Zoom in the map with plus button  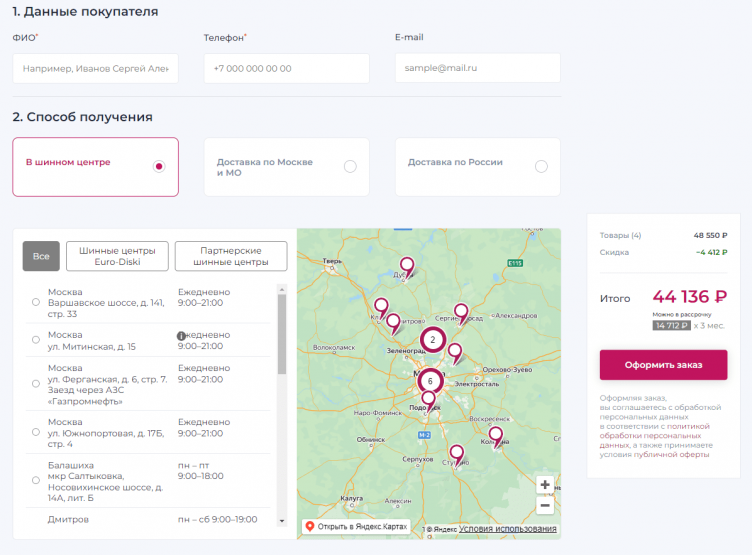545,485
